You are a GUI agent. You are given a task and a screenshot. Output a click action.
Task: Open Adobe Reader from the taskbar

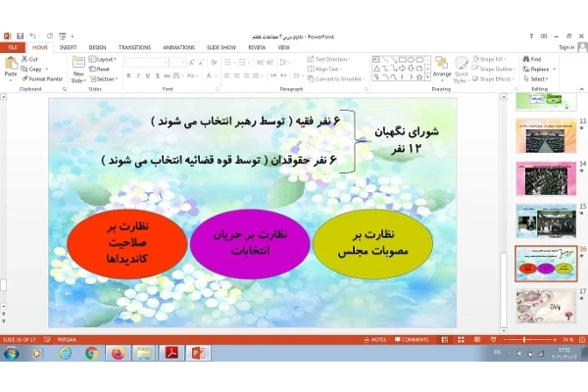(171, 353)
